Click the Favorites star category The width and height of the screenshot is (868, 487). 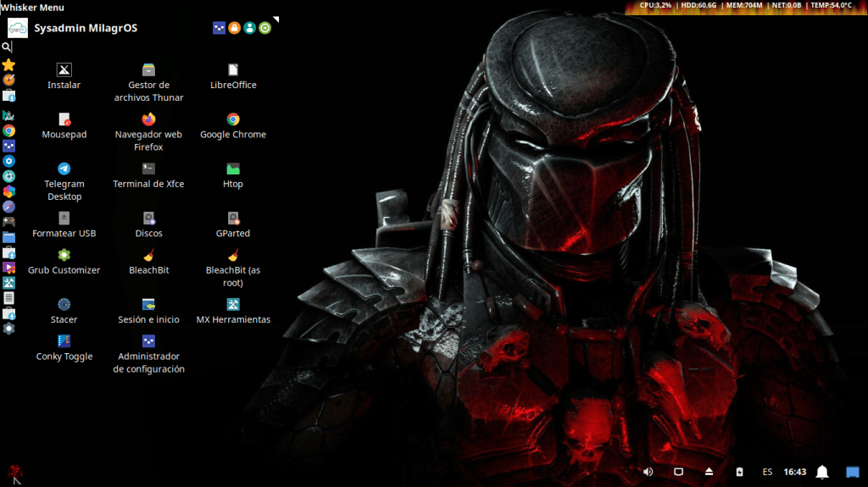coord(8,64)
